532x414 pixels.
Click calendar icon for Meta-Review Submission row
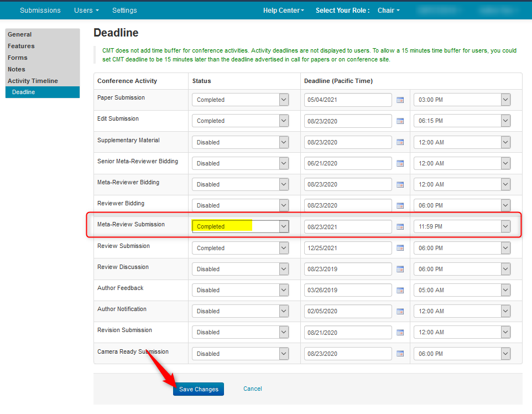(400, 227)
